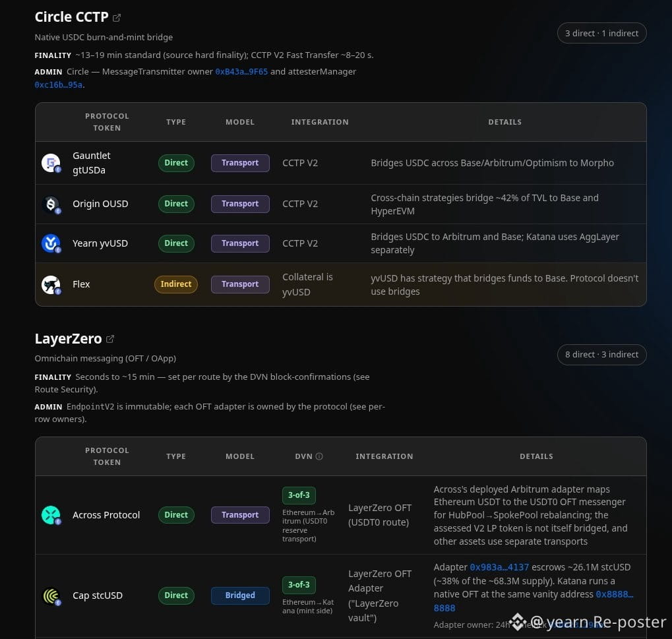Click 'LayerZero OFT Adapter' integration text

pyautogui.click(x=380, y=595)
